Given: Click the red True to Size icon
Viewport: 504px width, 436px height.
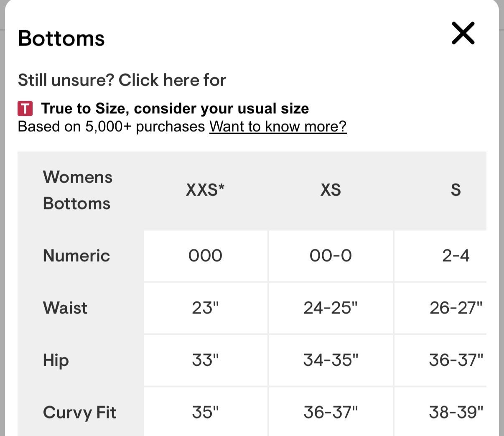Looking at the screenshot, I should (25, 109).
